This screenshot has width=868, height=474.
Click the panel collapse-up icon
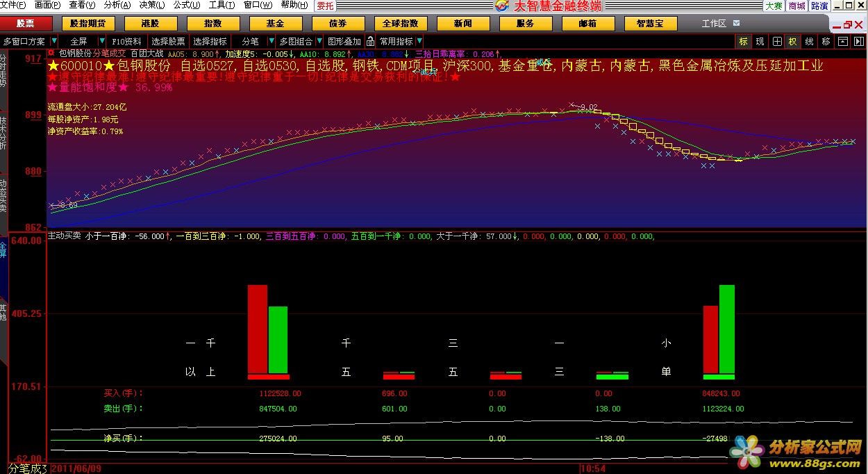coord(842,42)
